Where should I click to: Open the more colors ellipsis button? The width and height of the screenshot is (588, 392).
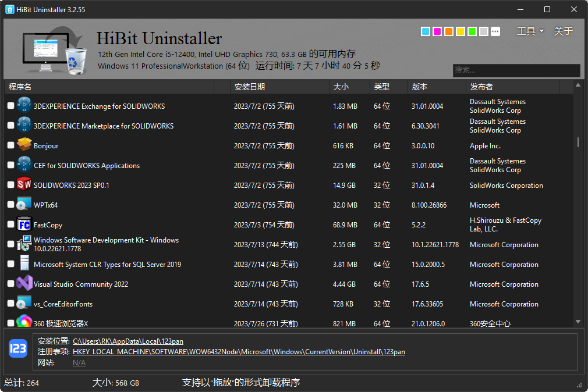coord(495,31)
